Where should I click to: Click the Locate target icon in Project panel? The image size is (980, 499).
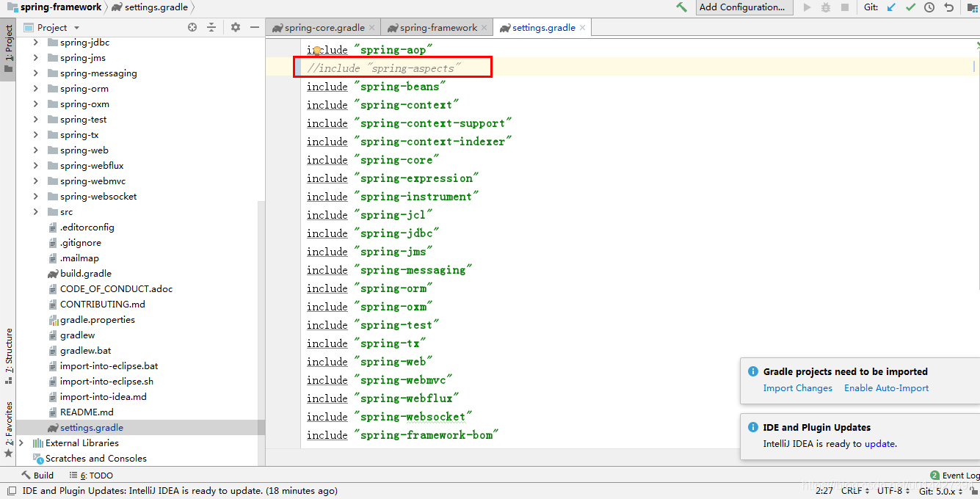192,27
